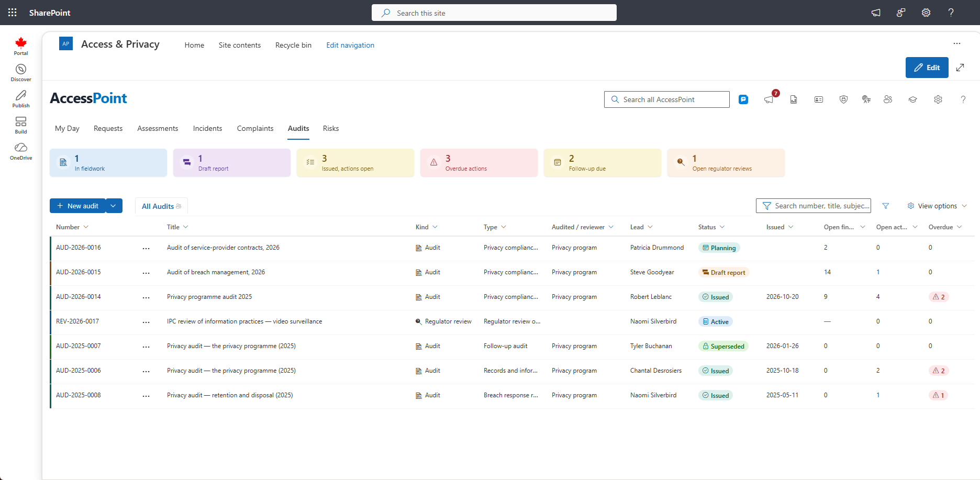
Task: Open the Issued column header menu
Action: coord(780,227)
